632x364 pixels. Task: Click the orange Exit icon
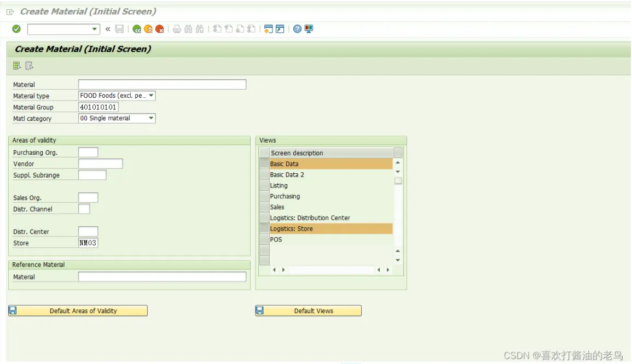coord(148,29)
